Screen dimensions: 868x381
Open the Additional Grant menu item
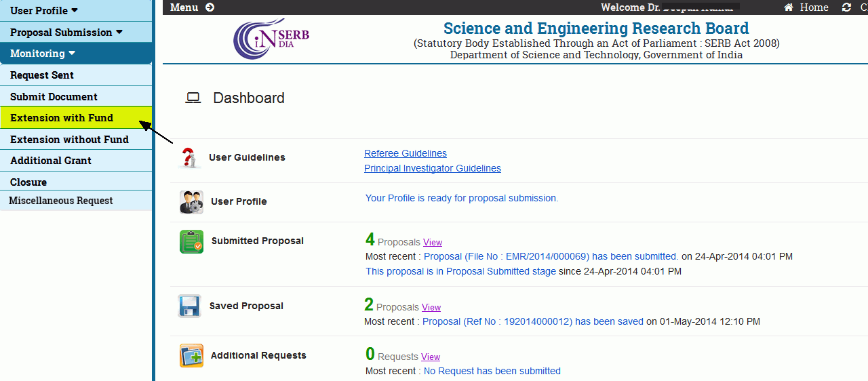[x=76, y=161]
